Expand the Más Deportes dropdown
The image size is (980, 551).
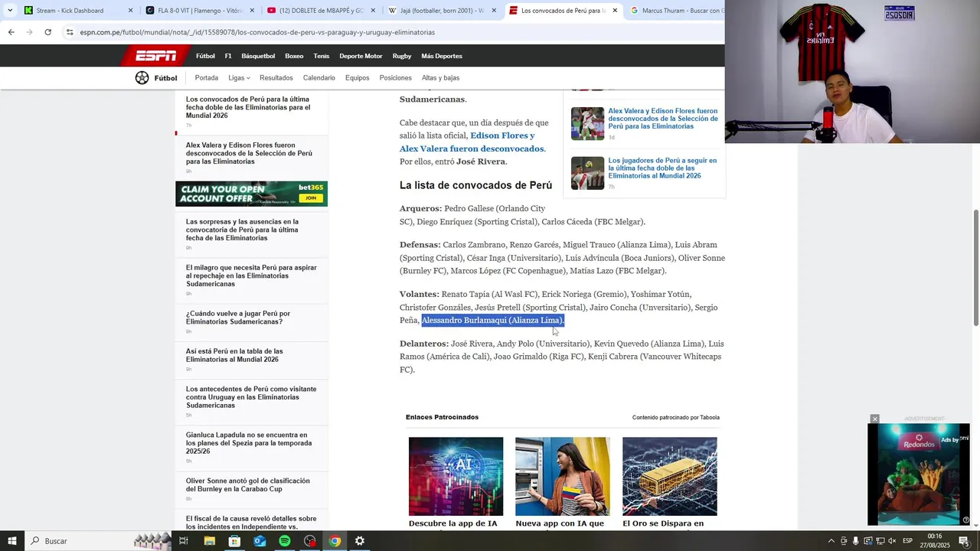(x=442, y=56)
